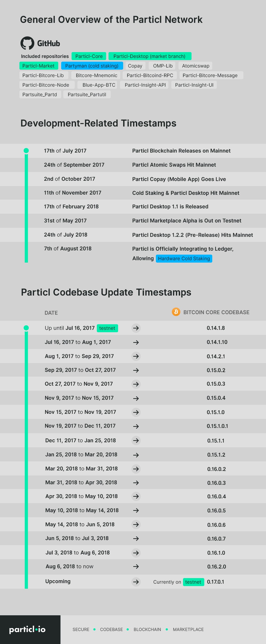Click the GitHub octocat logo

[x=27, y=43]
